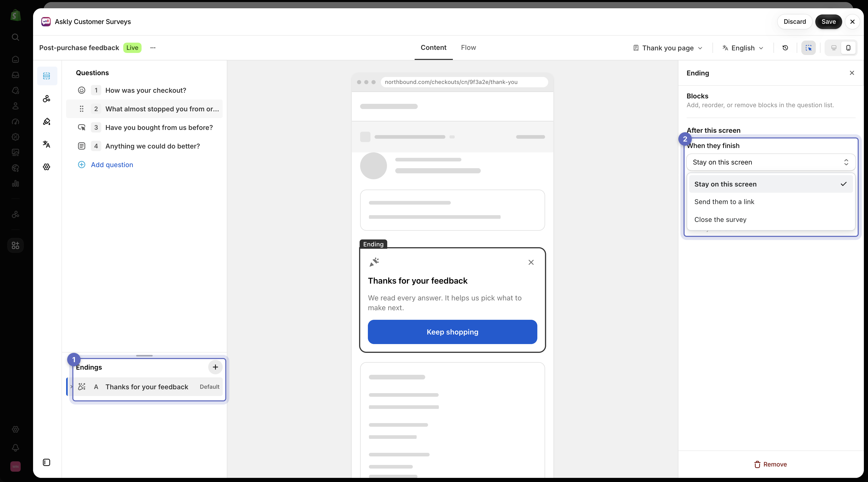Choose Send them to a link option
The image size is (868, 482).
771,202
